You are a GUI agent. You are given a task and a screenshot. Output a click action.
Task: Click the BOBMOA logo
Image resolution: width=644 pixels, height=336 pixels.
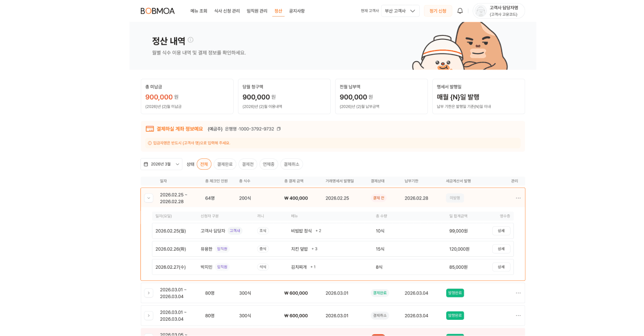[157, 11]
